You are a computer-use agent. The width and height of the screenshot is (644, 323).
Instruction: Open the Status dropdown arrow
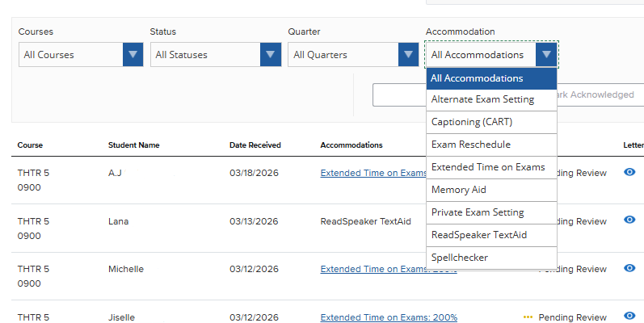270,55
